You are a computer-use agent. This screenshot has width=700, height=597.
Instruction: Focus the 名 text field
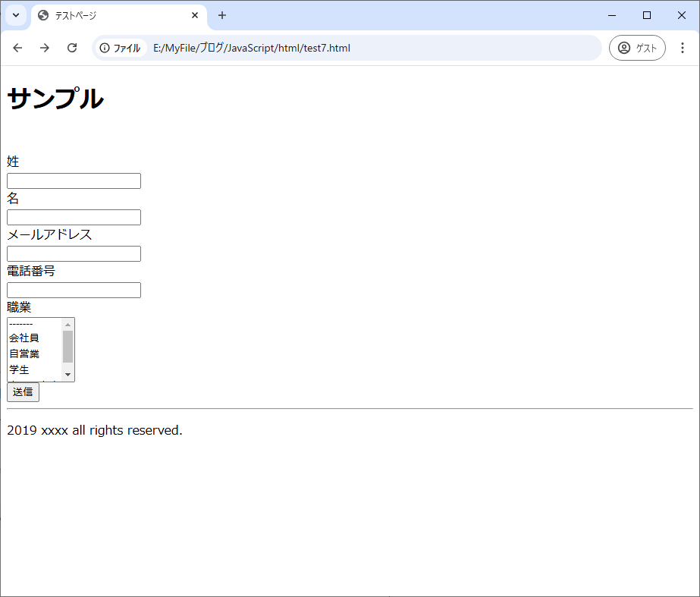coord(74,218)
